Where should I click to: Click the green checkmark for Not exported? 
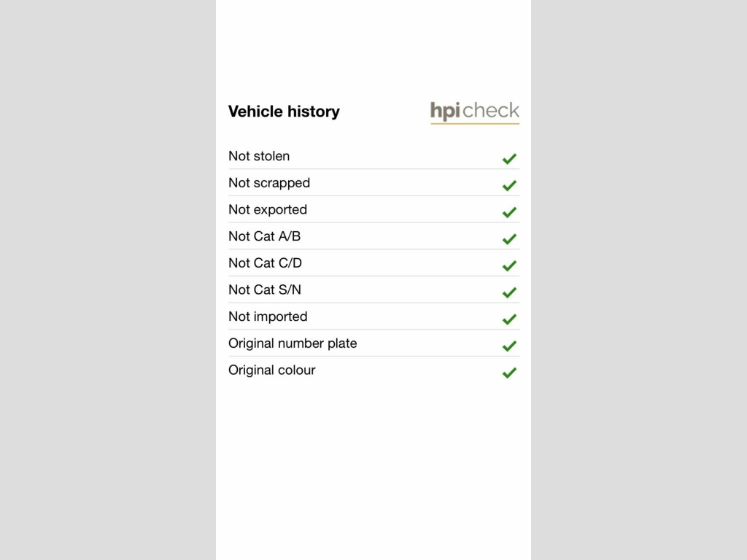(509, 212)
